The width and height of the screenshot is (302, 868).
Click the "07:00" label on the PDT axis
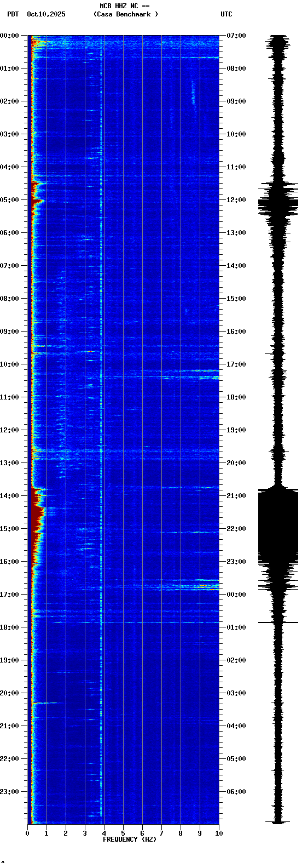[x=9, y=266]
